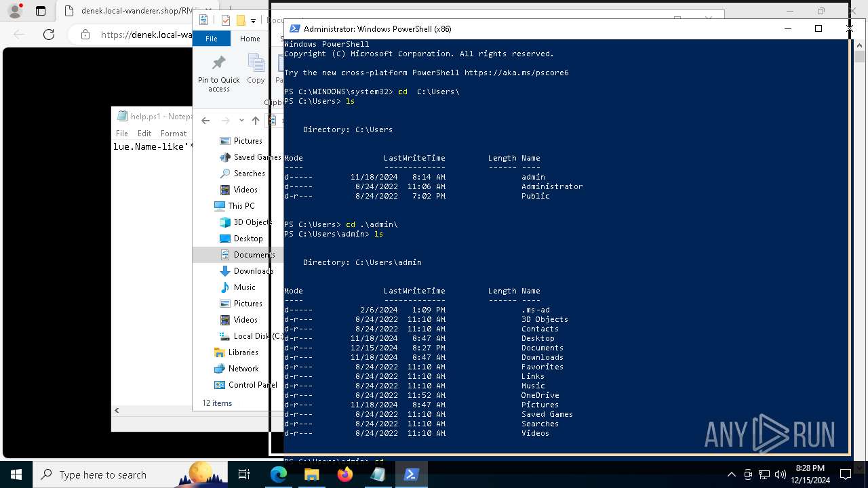Open Notepad File menu
Screen dimensions: 868x488
click(x=122, y=134)
